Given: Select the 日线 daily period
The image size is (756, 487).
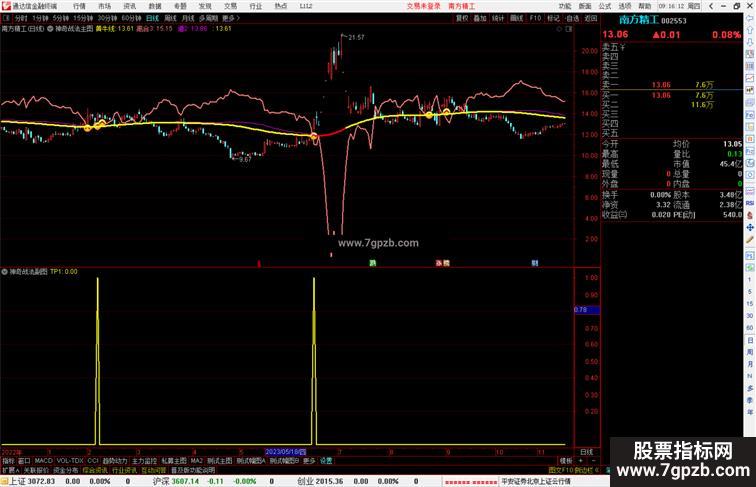Looking at the screenshot, I should (152, 18).
